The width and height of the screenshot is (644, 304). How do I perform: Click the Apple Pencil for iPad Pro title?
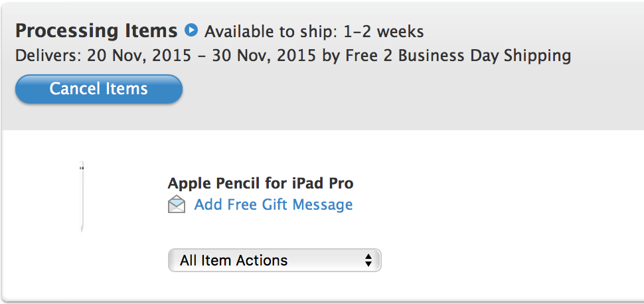(x=260, y=183)
